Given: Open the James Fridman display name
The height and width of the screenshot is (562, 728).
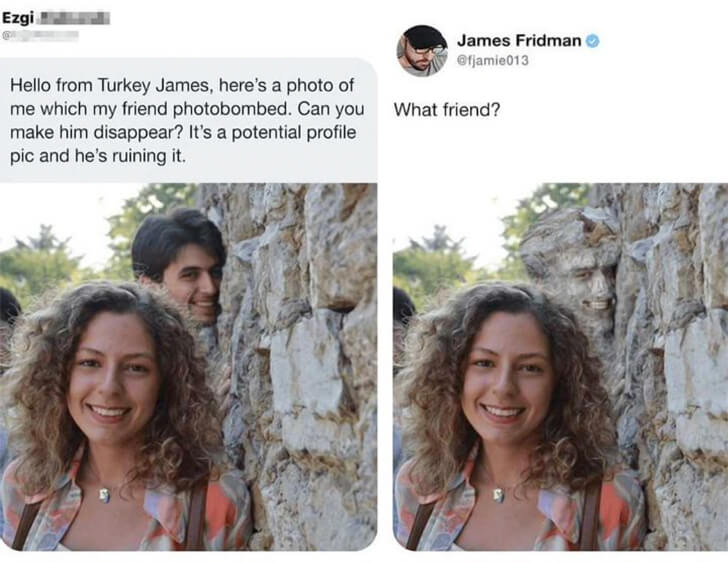Looking at the screenshot, I should (520, 40).
